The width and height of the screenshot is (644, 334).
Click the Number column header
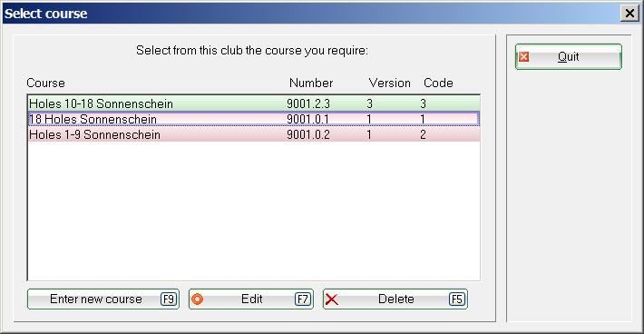(311, 83)
